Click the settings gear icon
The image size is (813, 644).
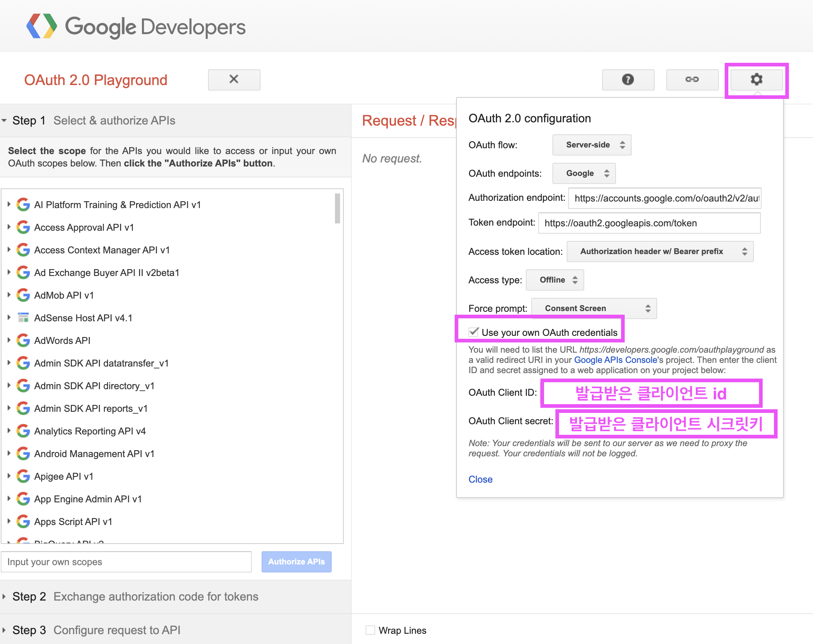pos(756,80)
